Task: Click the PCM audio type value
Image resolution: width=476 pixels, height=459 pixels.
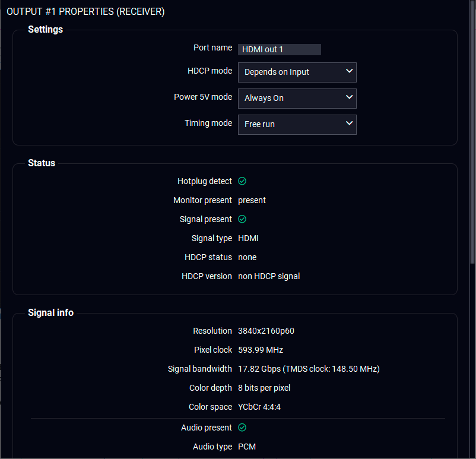Action: (247, 447)
